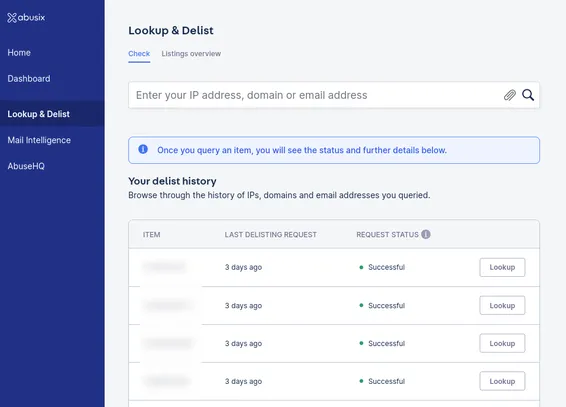Click Lookup button in fourth history row
Viewport: 566px width, 407px height.
502,381
